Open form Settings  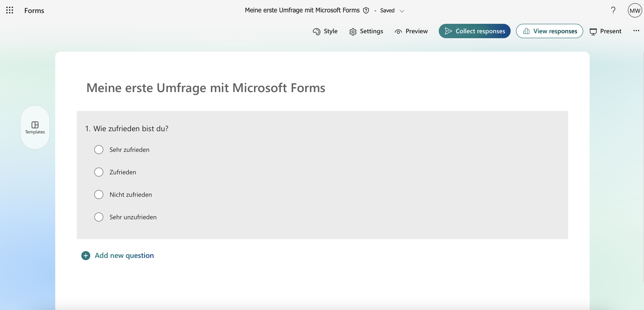[x=366, y=31]
